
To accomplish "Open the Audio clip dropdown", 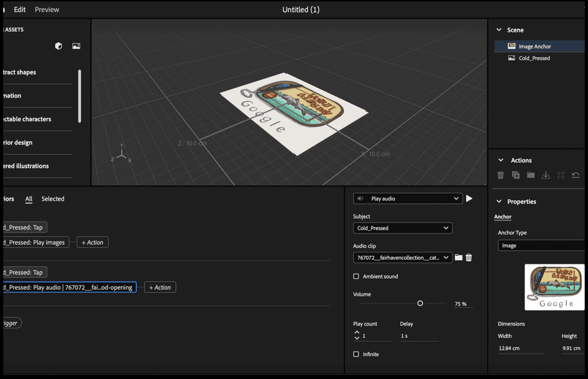I will point(403,258).
